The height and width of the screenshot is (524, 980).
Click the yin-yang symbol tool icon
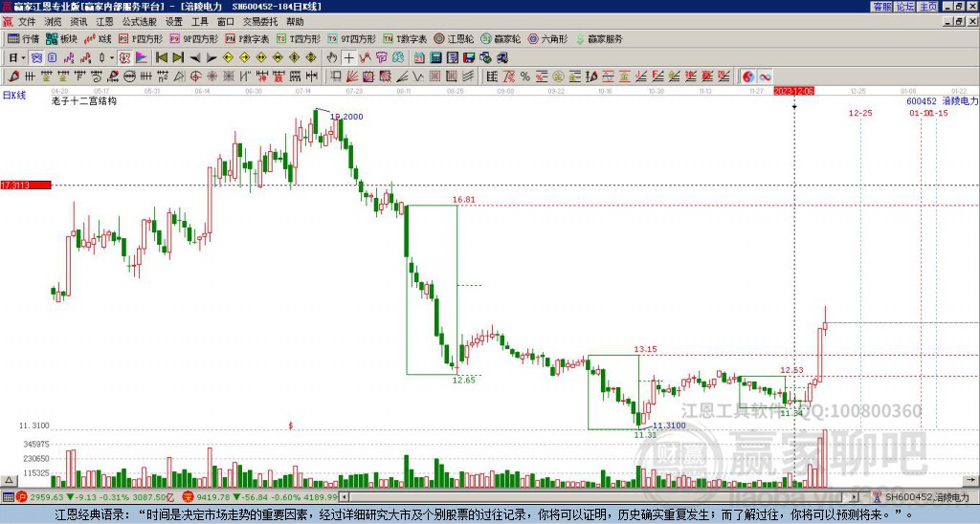click(748, 76)
